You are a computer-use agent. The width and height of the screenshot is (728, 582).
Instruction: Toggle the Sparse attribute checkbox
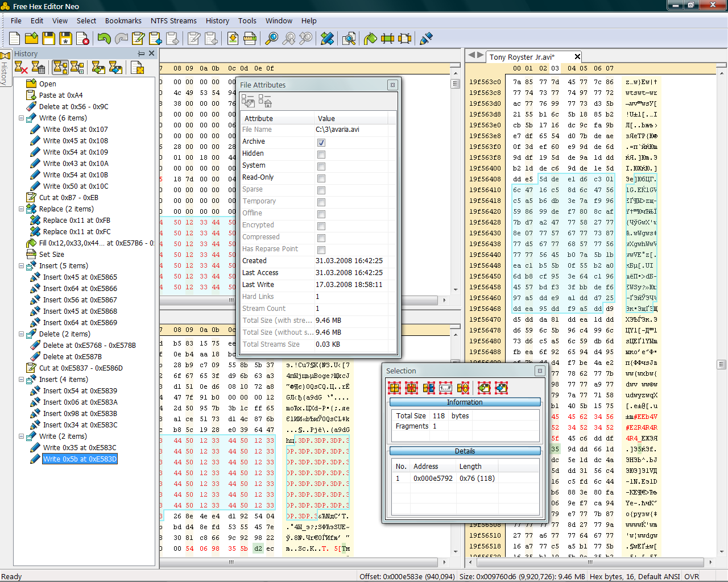[321, 190]
